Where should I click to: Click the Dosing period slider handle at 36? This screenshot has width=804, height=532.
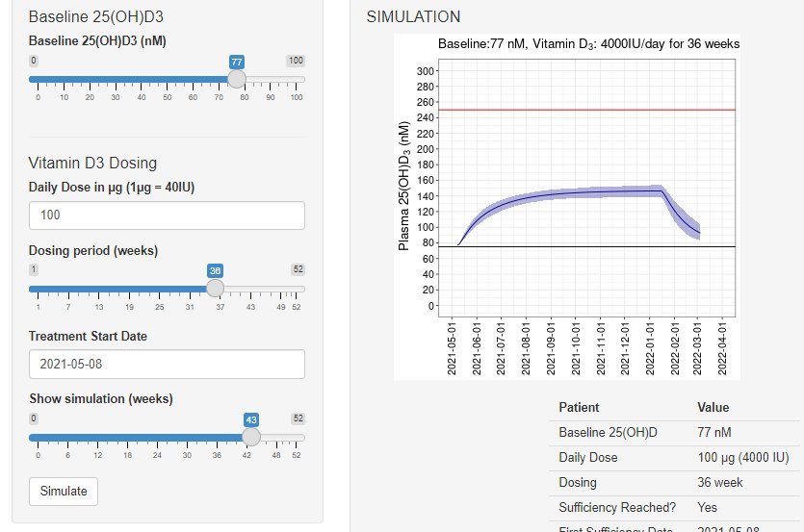point(216,289)
